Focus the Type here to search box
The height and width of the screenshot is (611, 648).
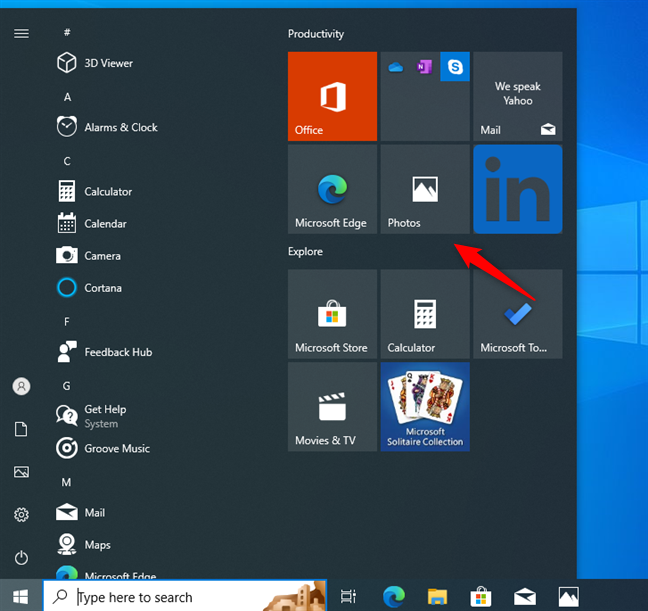(185, 596)
